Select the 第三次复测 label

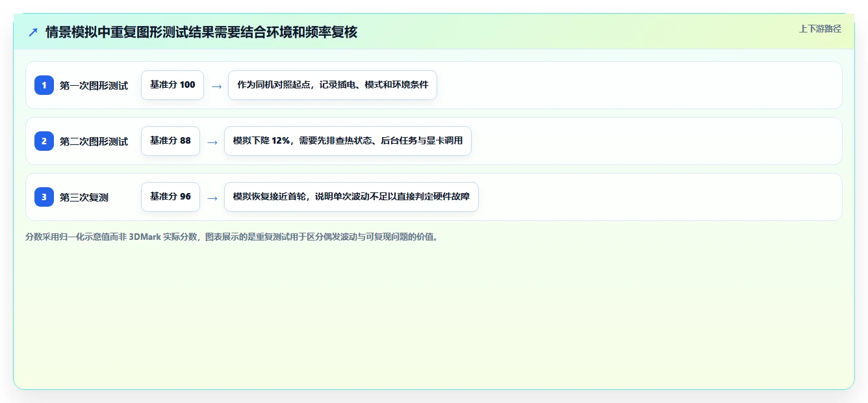[84, 197]
